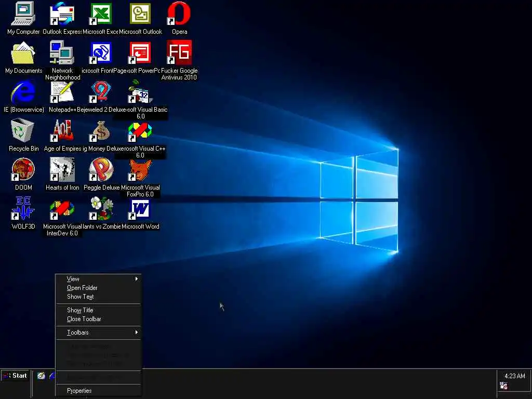The height and width of the screenshot is (399, 532).
Task: Click the Network Neighborhood icon
Action: (62, 52)
